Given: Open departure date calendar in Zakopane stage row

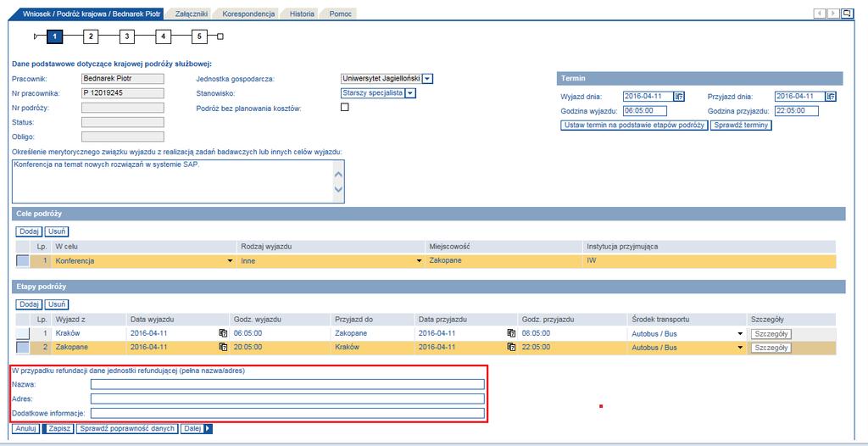Looking at the screenshot, I should click(x=223, y=348).
